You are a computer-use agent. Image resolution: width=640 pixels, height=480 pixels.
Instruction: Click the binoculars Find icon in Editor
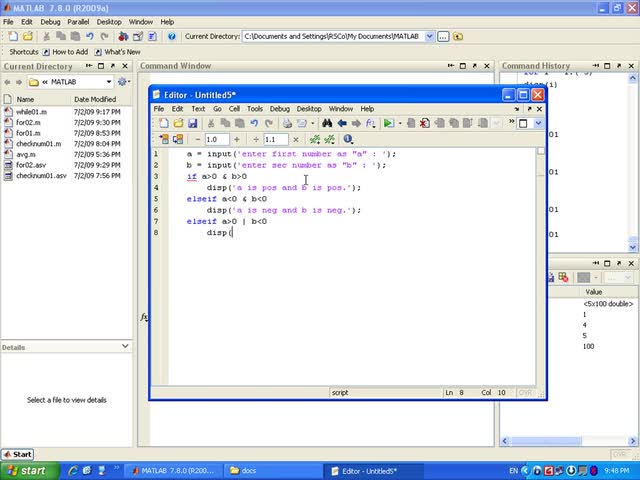pyautogui.click(x=327, y=124)
